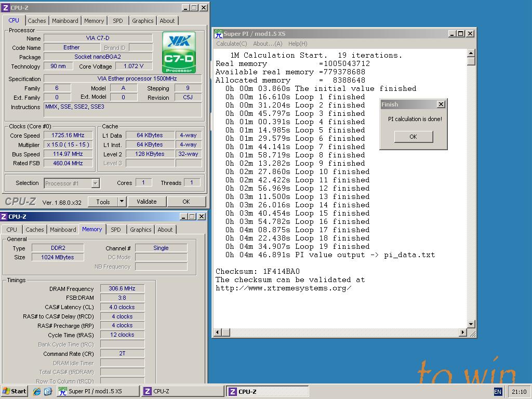Click the VIA C7-D processor logo
The height and width of the screenshot is (399, 532).
point(179,52)
